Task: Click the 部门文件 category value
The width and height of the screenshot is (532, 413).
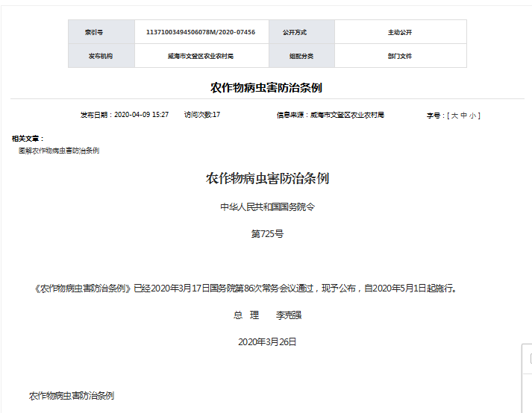Action: [400, 56]
